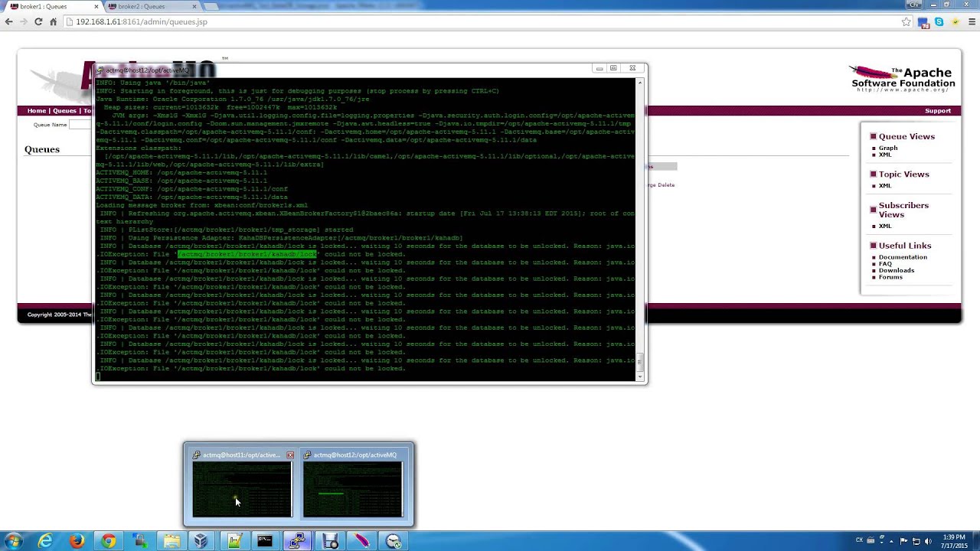The width and height of the screenshot is (980, 551).
Task: Click the PuTTY taskbar icon
Action: pyautogui.click(x=297, y=541)
